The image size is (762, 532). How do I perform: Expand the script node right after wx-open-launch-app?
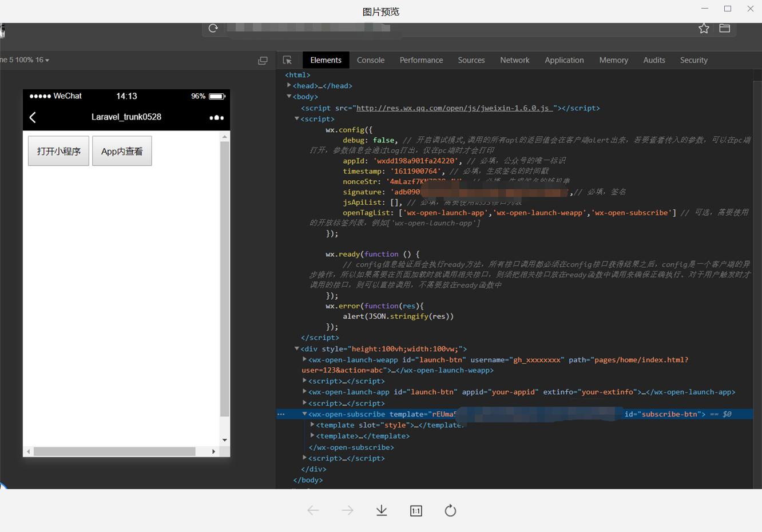(304, 403)
